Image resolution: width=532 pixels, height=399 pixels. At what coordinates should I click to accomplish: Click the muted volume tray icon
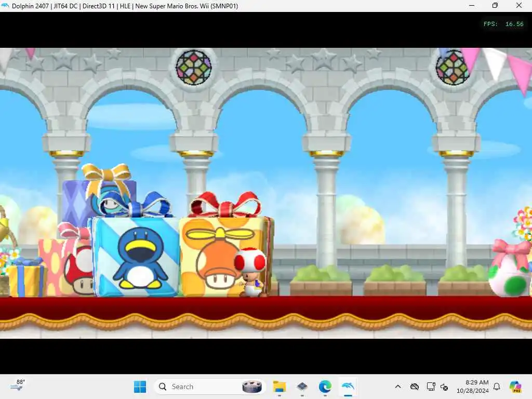tap(444, 387)
